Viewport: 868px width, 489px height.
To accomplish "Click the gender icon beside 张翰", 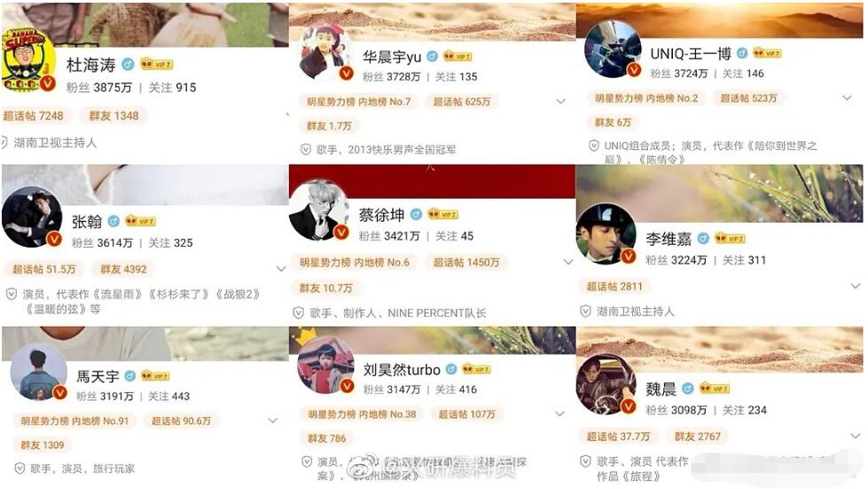I will tap(113, 222).
